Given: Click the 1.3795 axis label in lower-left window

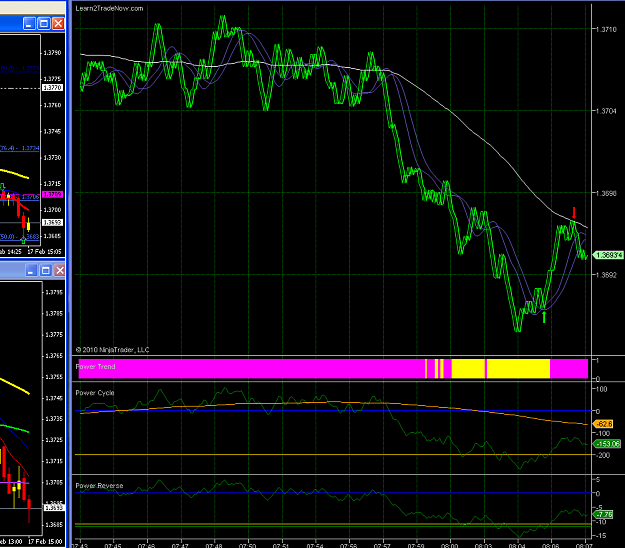Looking at the screenshot, I should point(54,293).
